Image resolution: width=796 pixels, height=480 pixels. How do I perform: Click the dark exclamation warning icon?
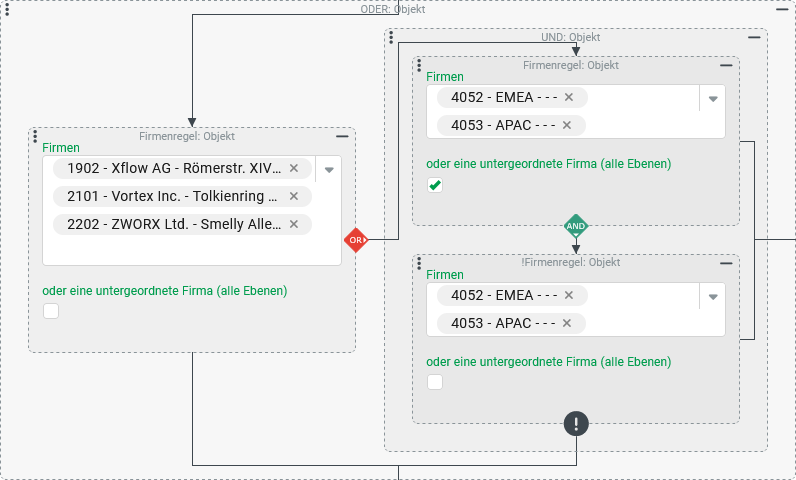[576, 423]
